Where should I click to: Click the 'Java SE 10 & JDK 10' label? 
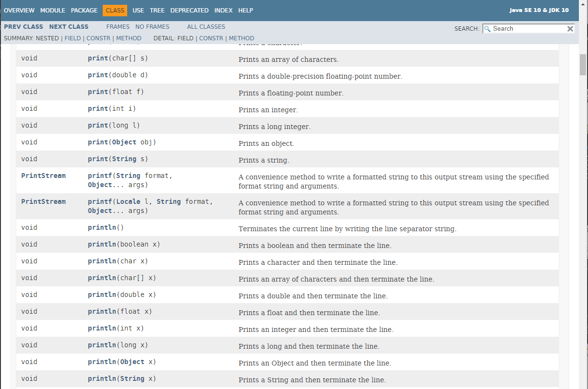point(539,10)
